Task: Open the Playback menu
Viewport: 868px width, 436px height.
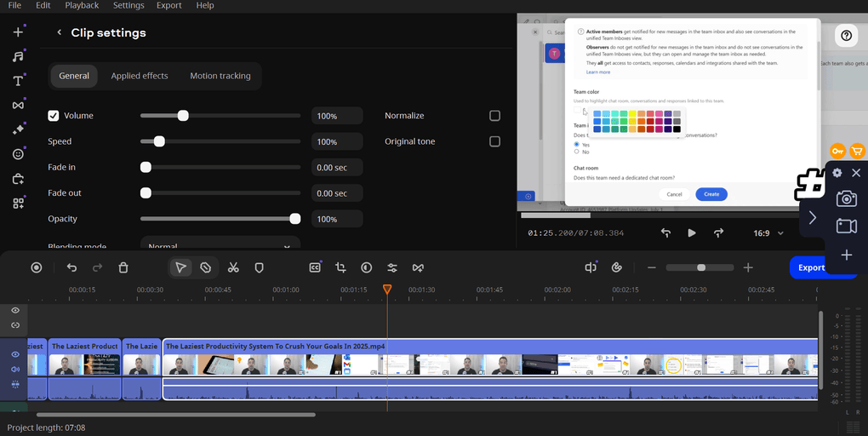Action: tap(82, 6)
